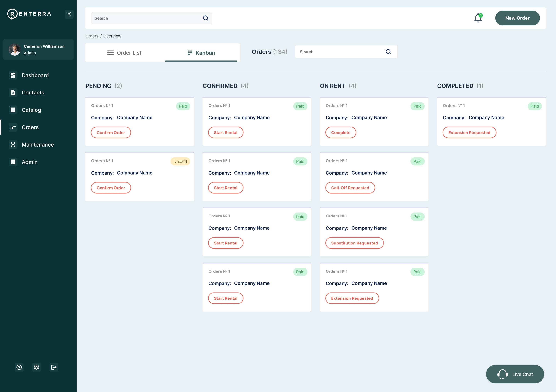Click Substitution Requested button

[355, 243]
